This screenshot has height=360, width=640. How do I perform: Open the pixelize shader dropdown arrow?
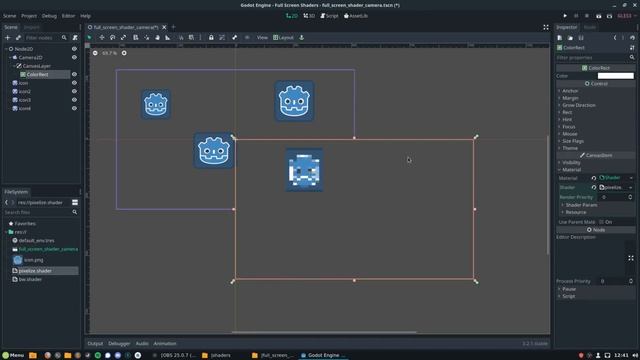coord(631,187)
